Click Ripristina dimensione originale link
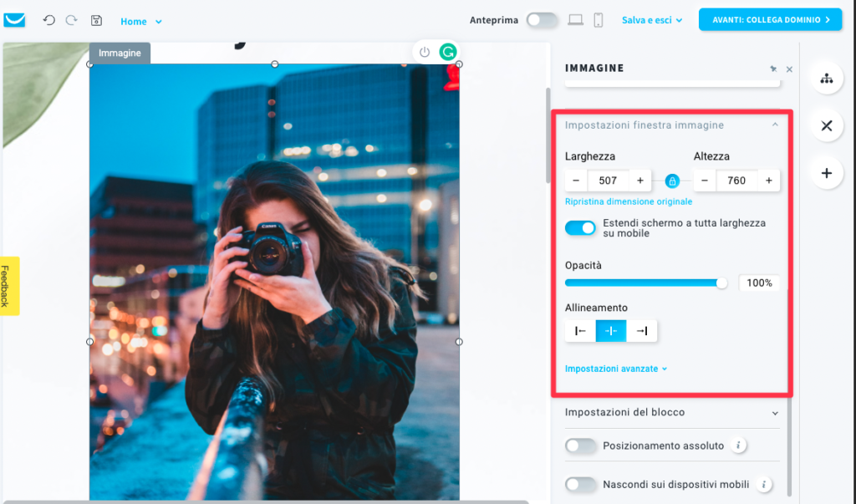 629,201
